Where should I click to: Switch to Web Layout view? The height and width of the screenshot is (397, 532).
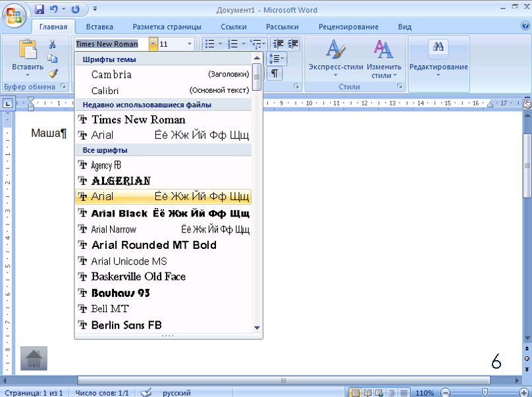point(379,393)
